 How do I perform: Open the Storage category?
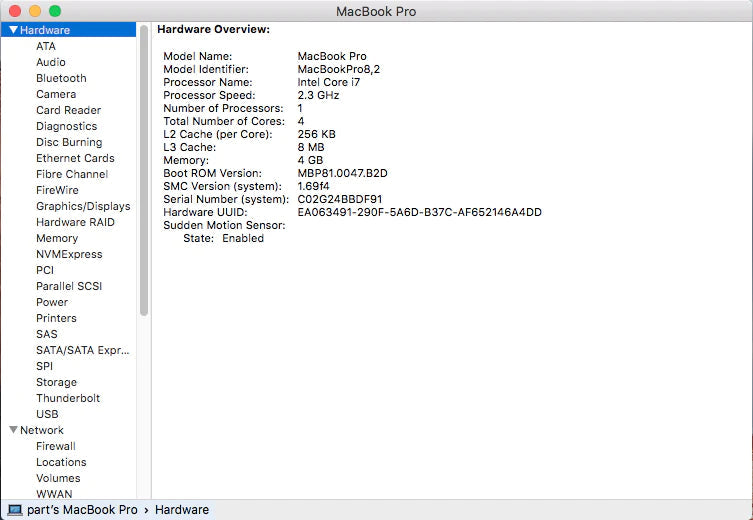pyautogui.click(x=56, y=382)
